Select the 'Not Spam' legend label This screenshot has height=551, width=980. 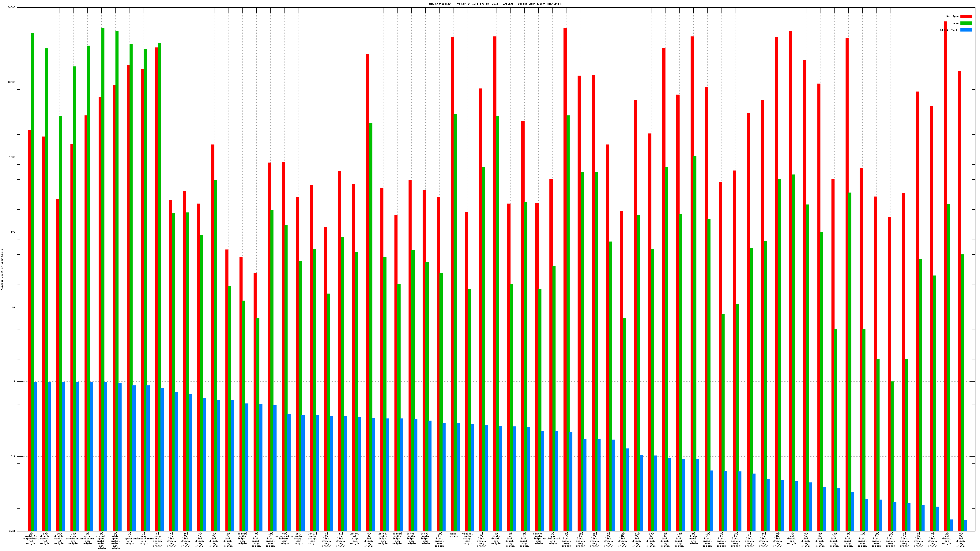pos(953,16)
